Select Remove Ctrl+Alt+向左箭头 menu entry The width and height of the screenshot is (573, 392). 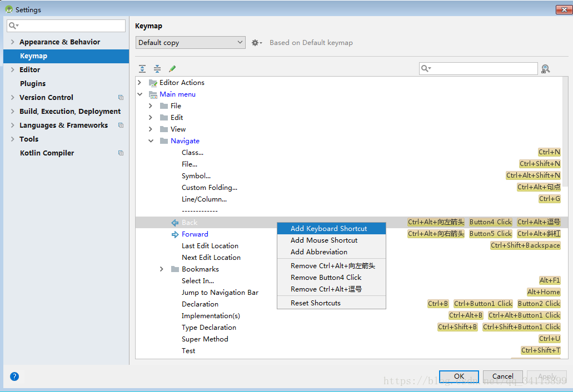(x=331, y=266)
